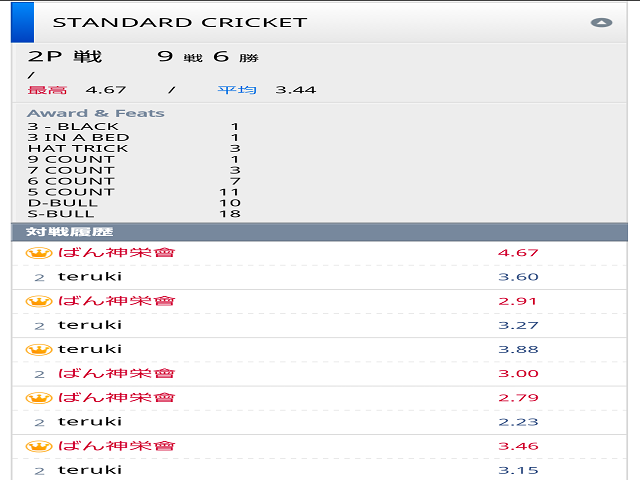Click the crown icon on the 2.79 row
Viewport: 640px width, 480px height.
[x=38, y=397]
